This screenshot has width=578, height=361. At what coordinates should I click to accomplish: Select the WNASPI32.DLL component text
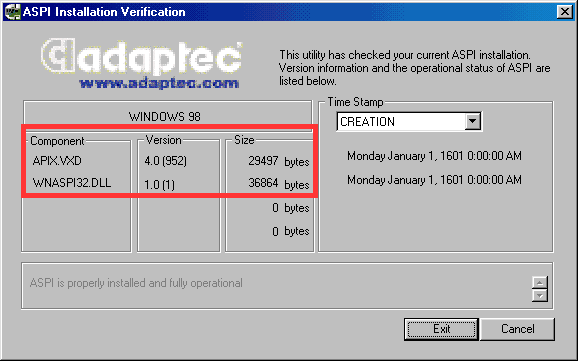72,183
